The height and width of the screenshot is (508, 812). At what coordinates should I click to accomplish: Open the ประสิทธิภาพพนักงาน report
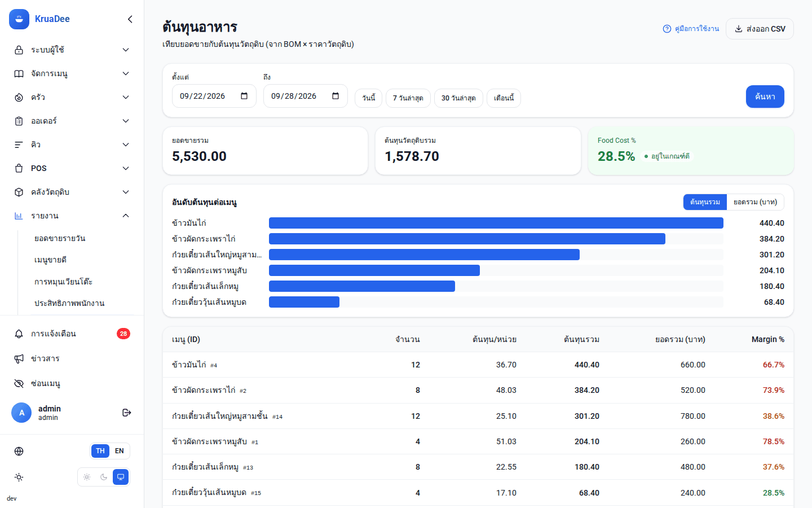69,303
